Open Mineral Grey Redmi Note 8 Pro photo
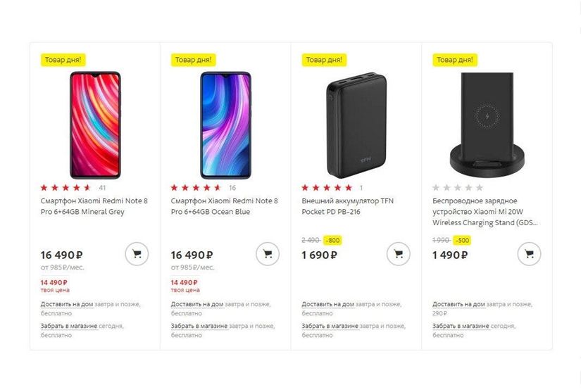This screenshot has width=581, height=392. pos(95,125)
